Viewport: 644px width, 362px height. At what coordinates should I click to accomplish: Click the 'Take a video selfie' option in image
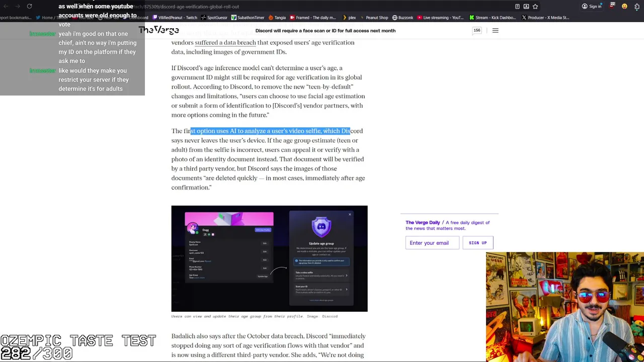(x=321, y=275)
